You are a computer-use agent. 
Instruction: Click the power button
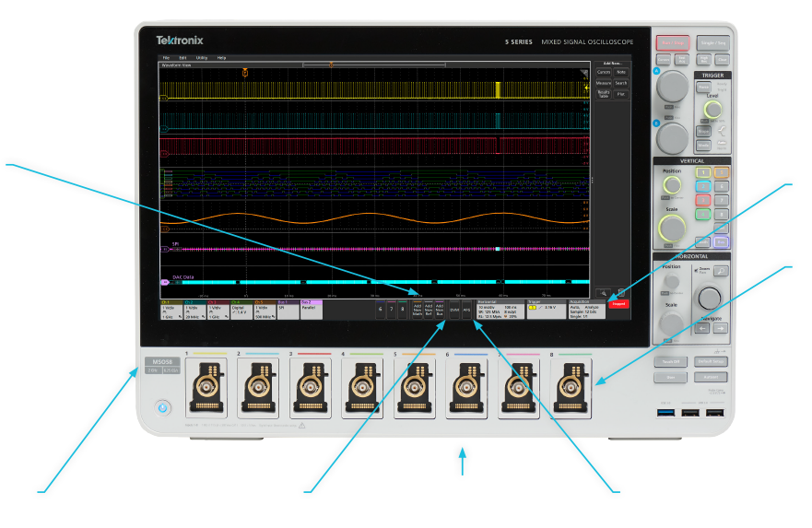click(162, 408)
